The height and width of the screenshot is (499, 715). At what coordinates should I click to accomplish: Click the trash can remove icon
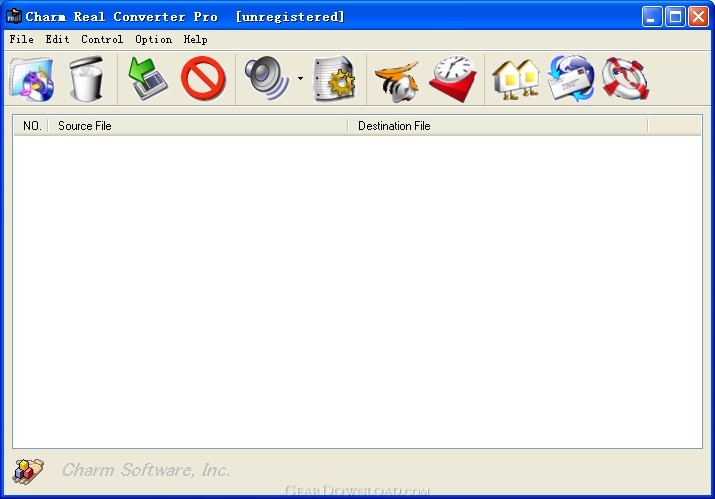pyautogui.click(x=86, y=79)
